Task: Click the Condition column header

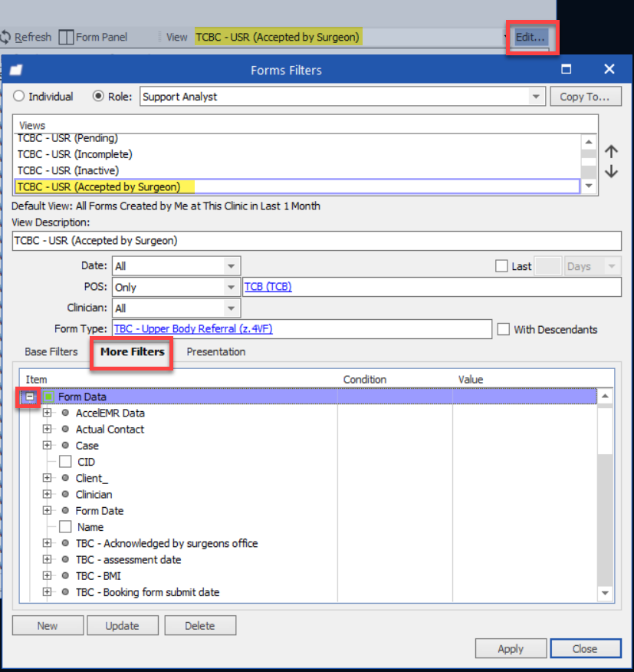Action: [365, 380]
